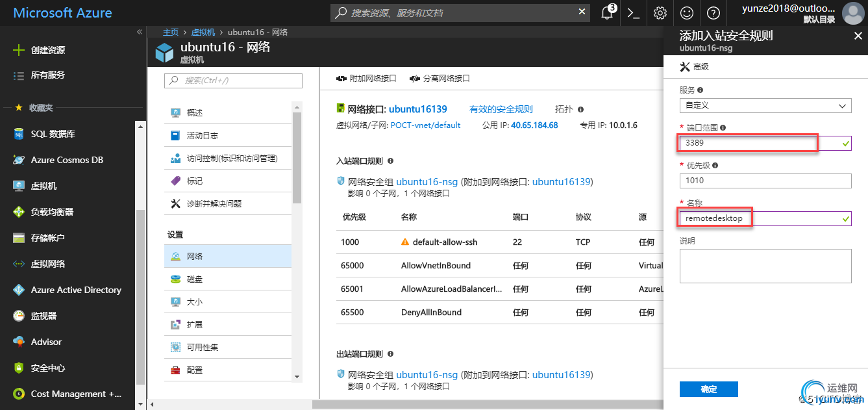Select the AllowVnetInBound rule row

tap(499, 266)
